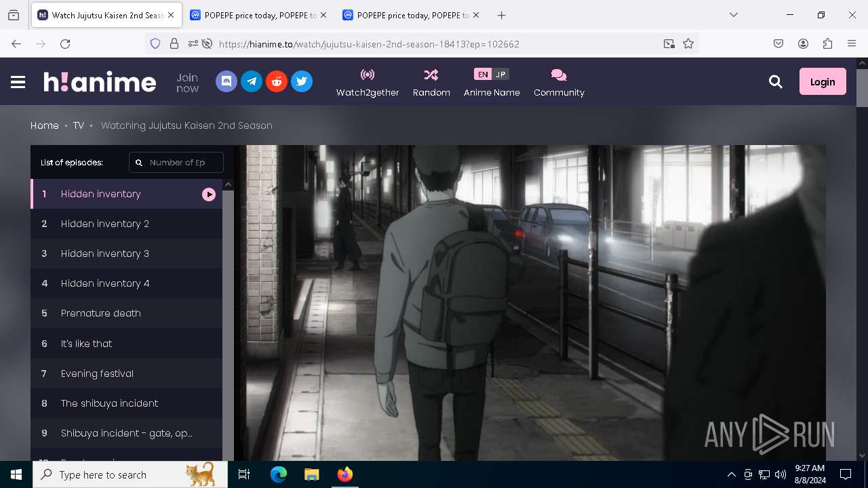The width and height of the screenshot is (868, 488).
Task: Reload the current page
Action: pyautogui.click(x=65, y=43)
